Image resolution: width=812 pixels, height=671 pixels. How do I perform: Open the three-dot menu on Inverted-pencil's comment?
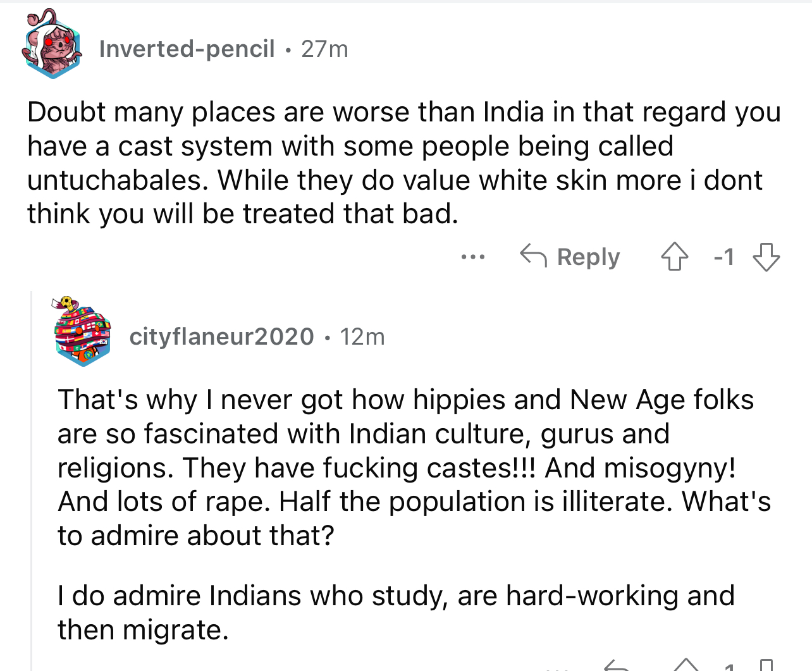click(473, 257)
